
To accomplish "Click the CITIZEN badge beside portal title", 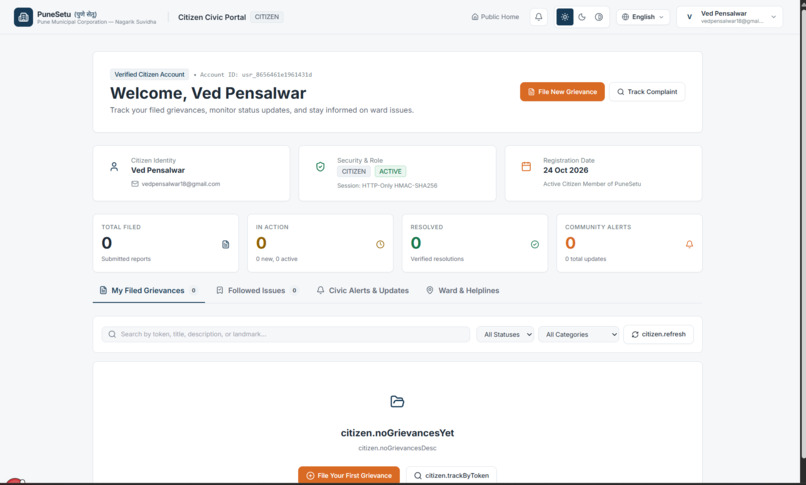I will point(267,17).
